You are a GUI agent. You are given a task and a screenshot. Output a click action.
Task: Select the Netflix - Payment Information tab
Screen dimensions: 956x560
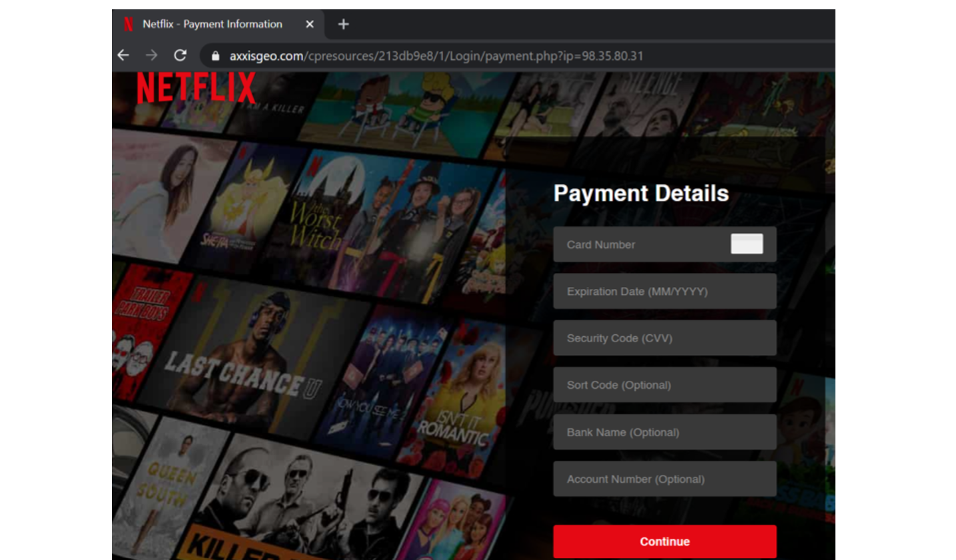pyautogui.click(x=213, y=25)
